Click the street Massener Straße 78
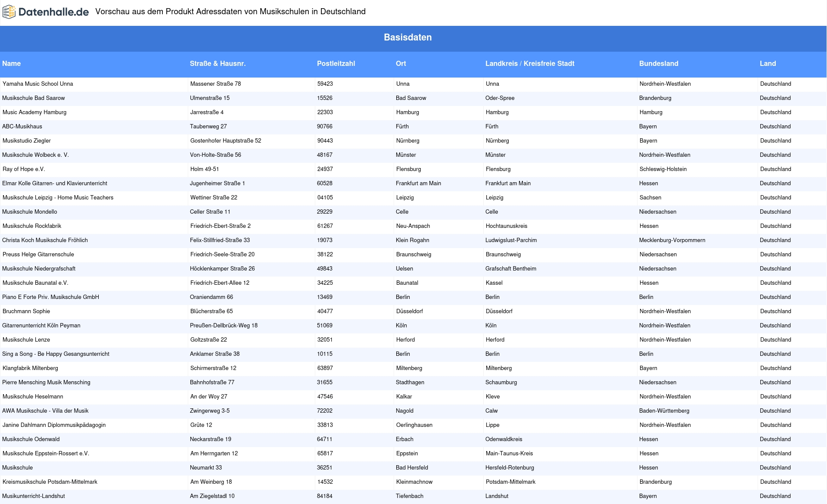 pos(215,84)
